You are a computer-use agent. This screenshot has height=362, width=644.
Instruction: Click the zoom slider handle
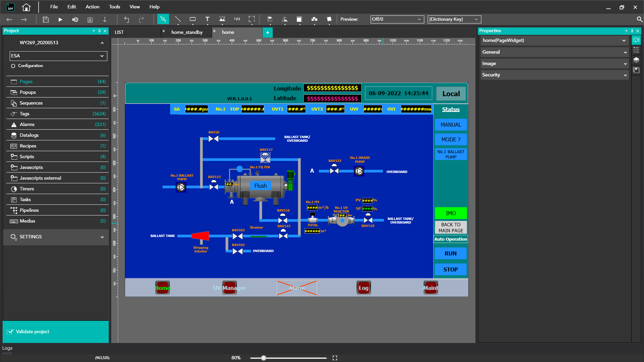264,358
